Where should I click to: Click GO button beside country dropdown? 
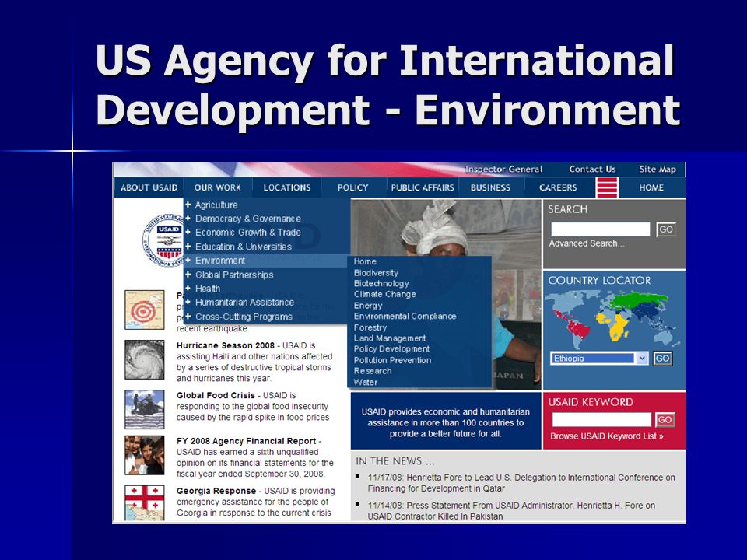(x=662, y=359)
